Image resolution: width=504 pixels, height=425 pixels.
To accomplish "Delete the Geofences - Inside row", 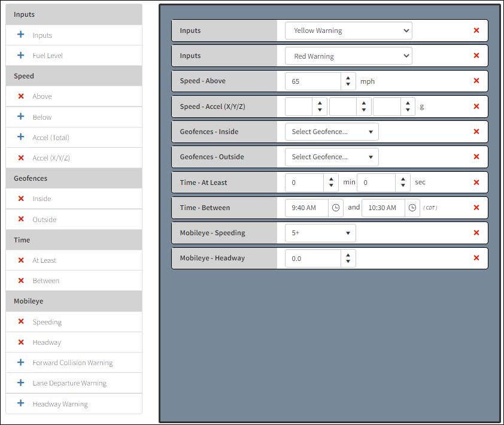I will (476, 131).
